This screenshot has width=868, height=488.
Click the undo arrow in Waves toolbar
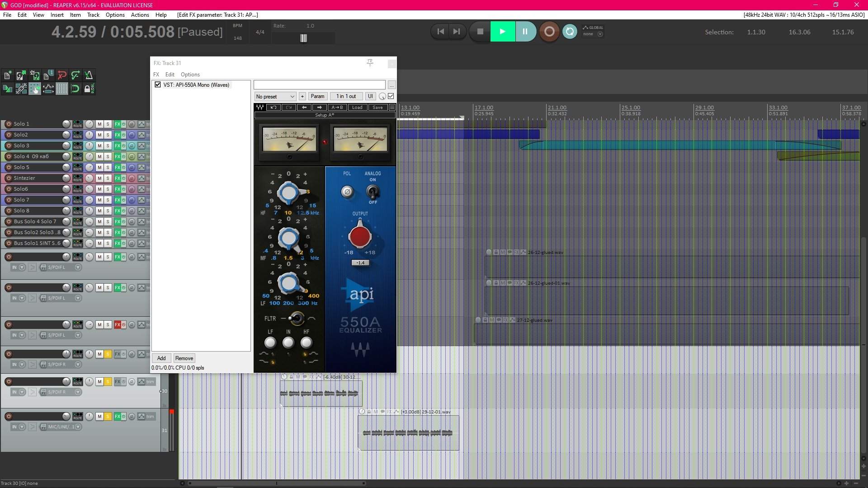273,108
